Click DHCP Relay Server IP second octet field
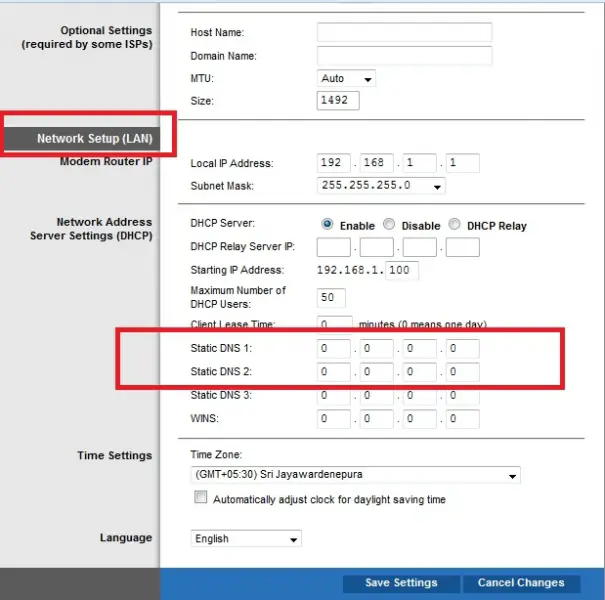 tap(377, 247)
